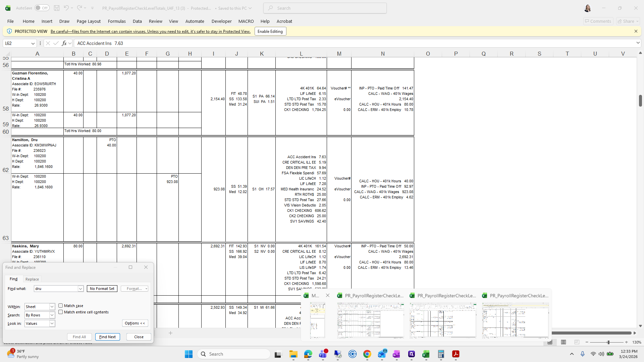This screenshot has height=362, width=644.
Task: Click the Save icon in title bar
Action: coord(57,8)
